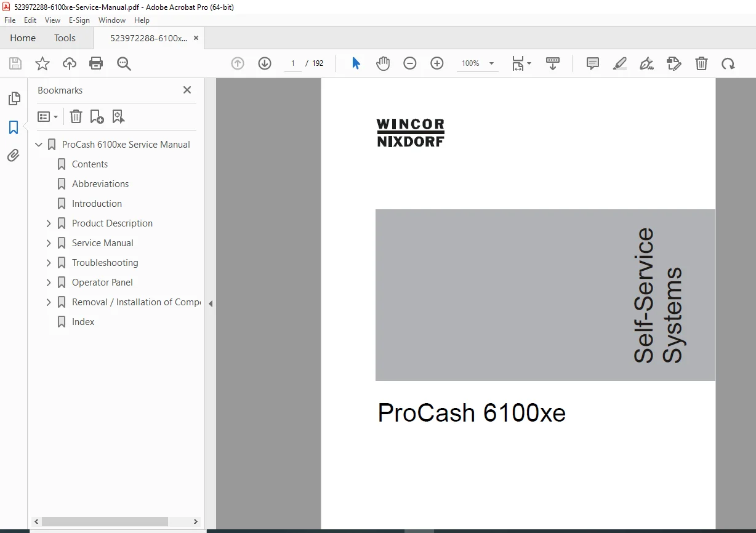This screenshot has height=533, width=756.
Task: Click the bookmarks panel horizontal scrollbar thumb
Action: 105,521
